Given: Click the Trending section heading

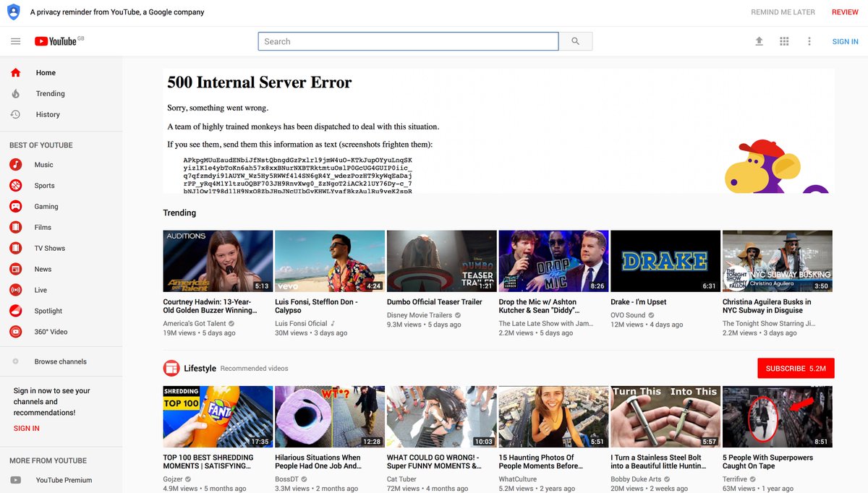Looking at the screenshot, I should 179,213.
